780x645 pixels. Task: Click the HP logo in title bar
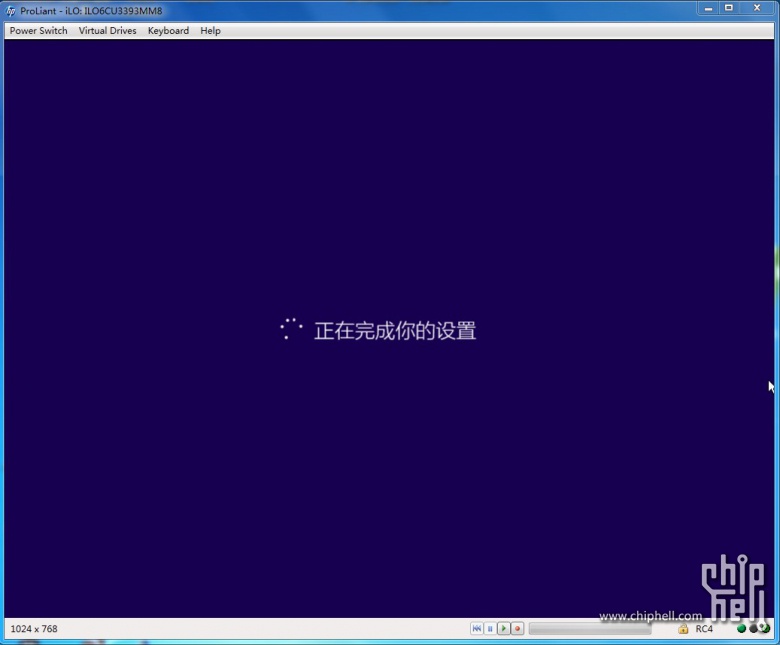[10, 11]
